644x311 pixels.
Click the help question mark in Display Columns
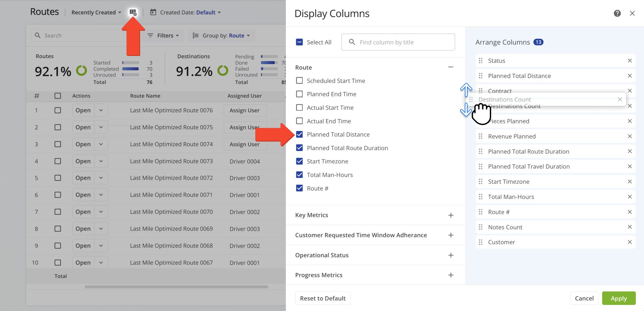click(618, 13)
